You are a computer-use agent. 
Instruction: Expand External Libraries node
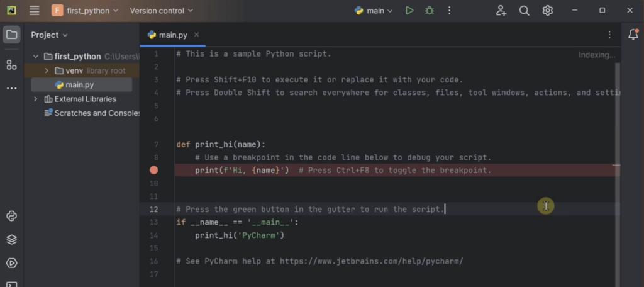(36, 99)
